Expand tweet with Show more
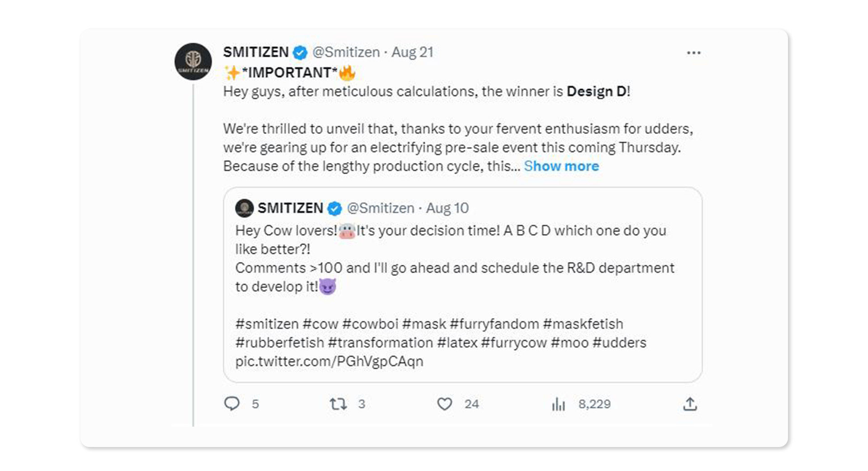 coord(561,166)
